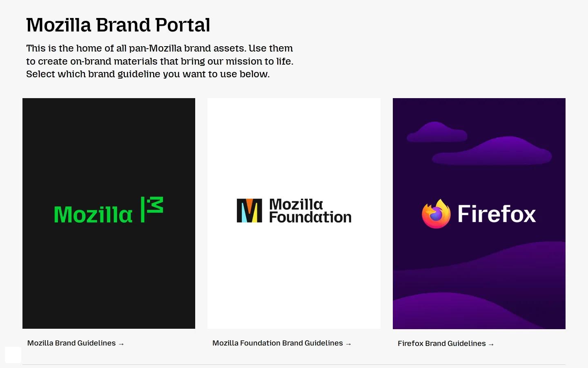Select the purple Firefox brand card
The width and height of the screenshot is (588, 368).
click(479, 213)
